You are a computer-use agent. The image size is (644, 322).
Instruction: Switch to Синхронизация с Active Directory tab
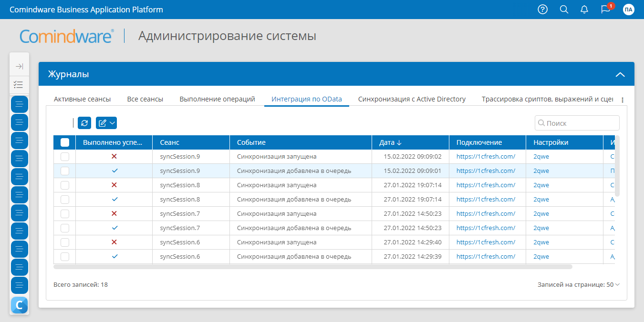tap(412, 99)
